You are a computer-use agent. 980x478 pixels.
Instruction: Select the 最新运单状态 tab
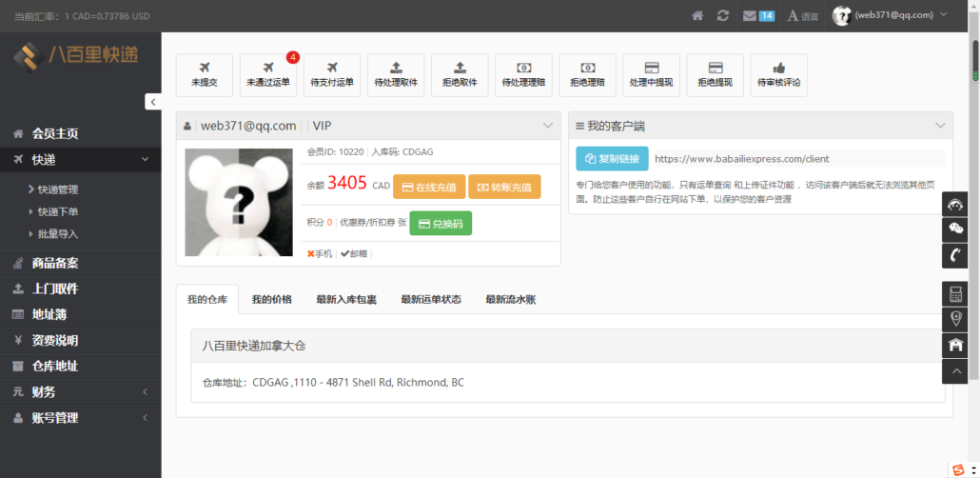431,299
